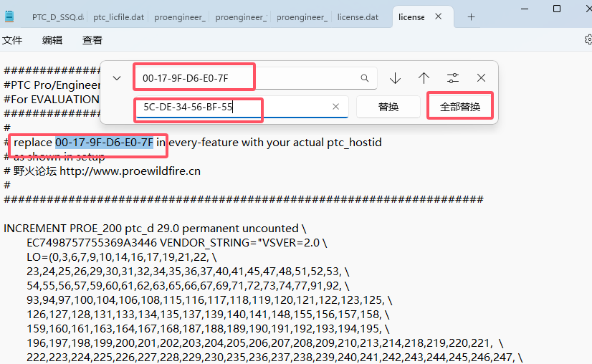The width and height of the screenshot is (592, 364).
Task: Open search options sliders icon
Action: 453,78
